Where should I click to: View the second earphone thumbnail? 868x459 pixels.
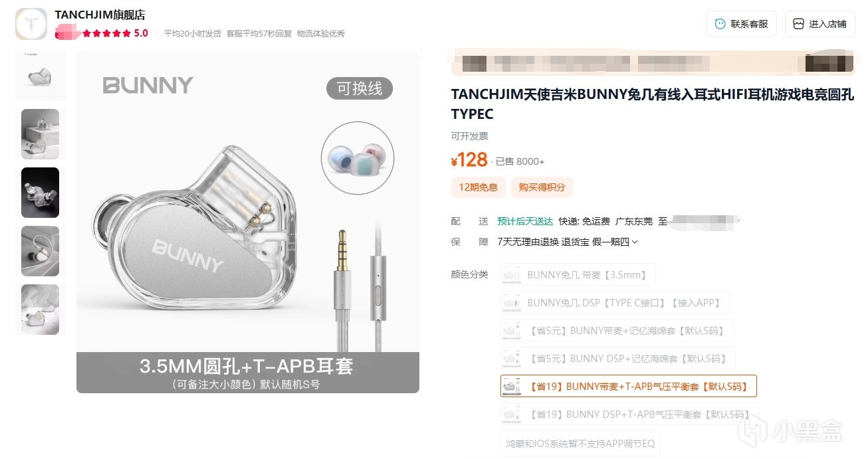point(41,134)
